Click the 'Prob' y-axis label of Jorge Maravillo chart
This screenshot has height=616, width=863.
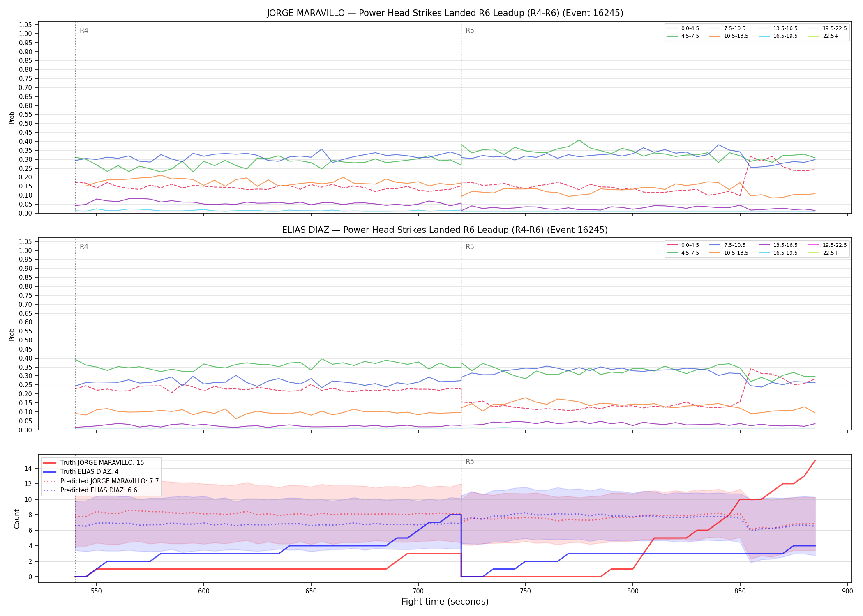pos(12,117)
